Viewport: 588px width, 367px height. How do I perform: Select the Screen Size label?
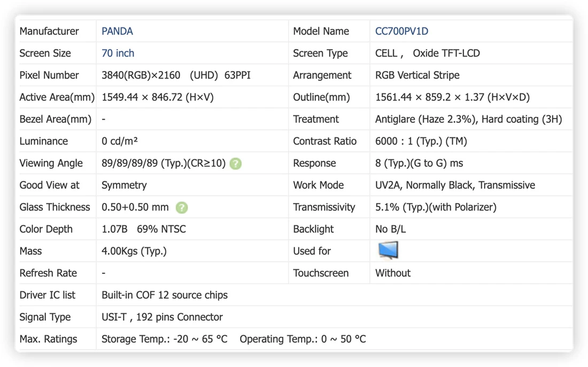pos(45,53)
